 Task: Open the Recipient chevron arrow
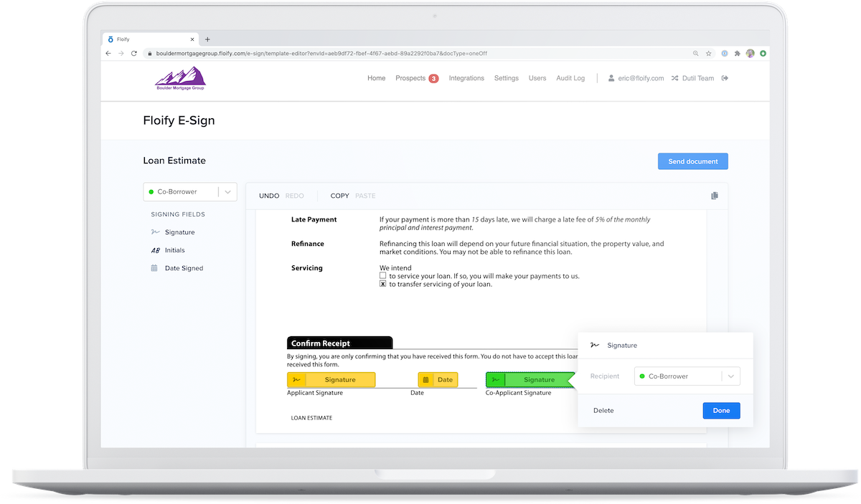point(730,376)
